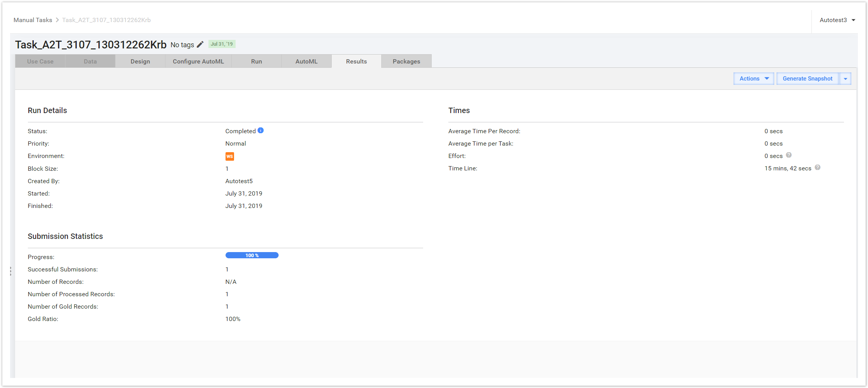Click the Run Details heading

(x=47, y=110)
